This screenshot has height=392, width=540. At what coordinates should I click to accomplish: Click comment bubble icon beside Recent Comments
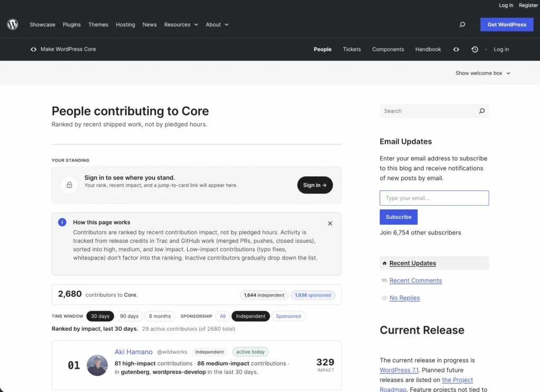384,281
